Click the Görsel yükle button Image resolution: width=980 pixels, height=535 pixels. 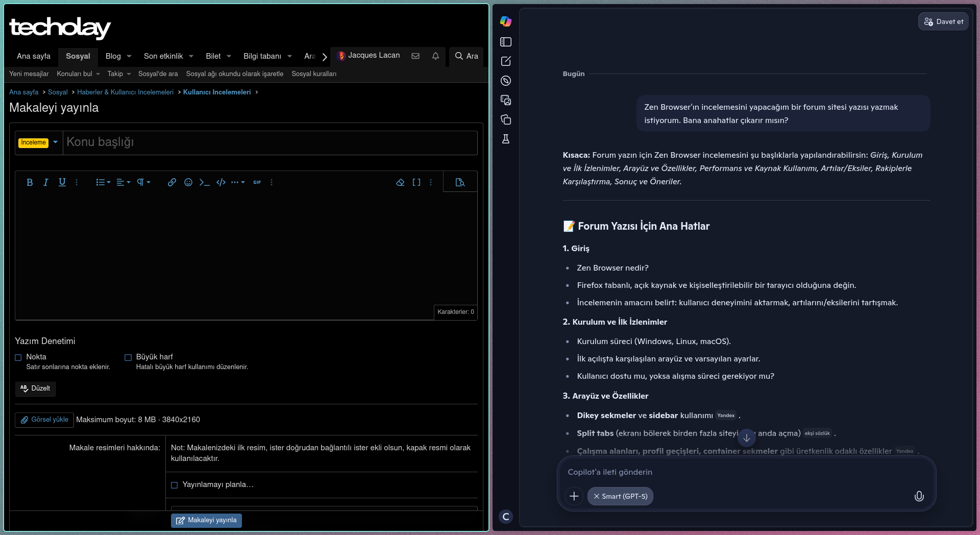(44, 420)
